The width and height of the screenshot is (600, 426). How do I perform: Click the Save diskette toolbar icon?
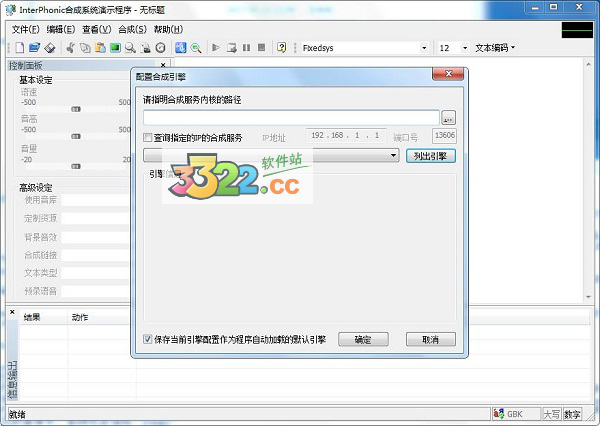pos(50,48)
